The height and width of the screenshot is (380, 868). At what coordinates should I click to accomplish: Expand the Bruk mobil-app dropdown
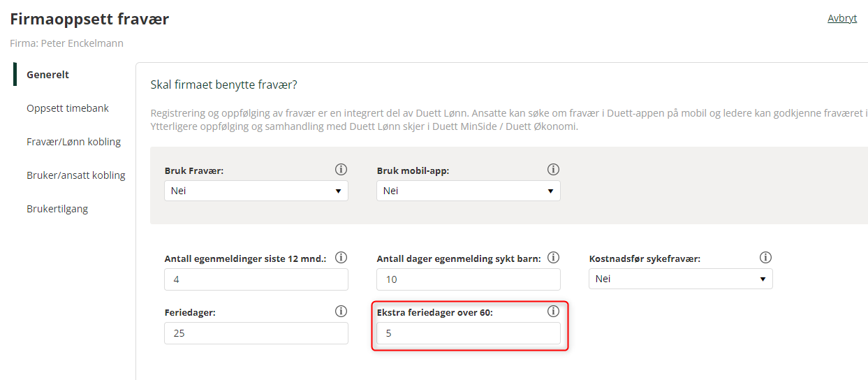(x=469, y=191)
